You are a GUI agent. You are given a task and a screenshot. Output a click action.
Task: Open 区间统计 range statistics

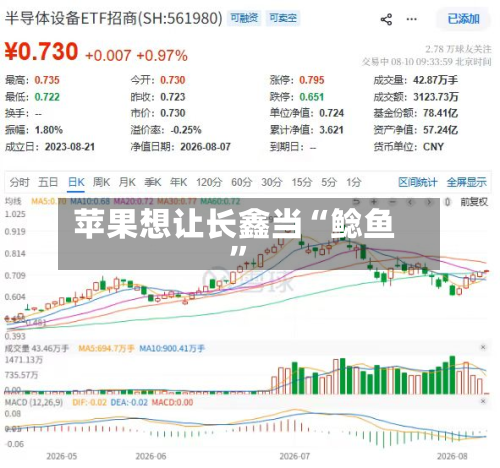(418, 182)
